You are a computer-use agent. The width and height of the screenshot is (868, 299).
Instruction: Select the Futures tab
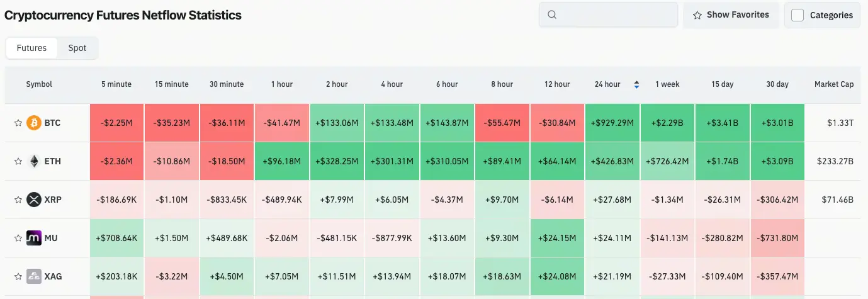[31, 48]
